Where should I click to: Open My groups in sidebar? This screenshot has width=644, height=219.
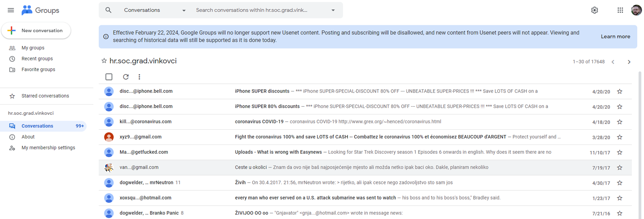pyautogui.click(x=33, y=48)
